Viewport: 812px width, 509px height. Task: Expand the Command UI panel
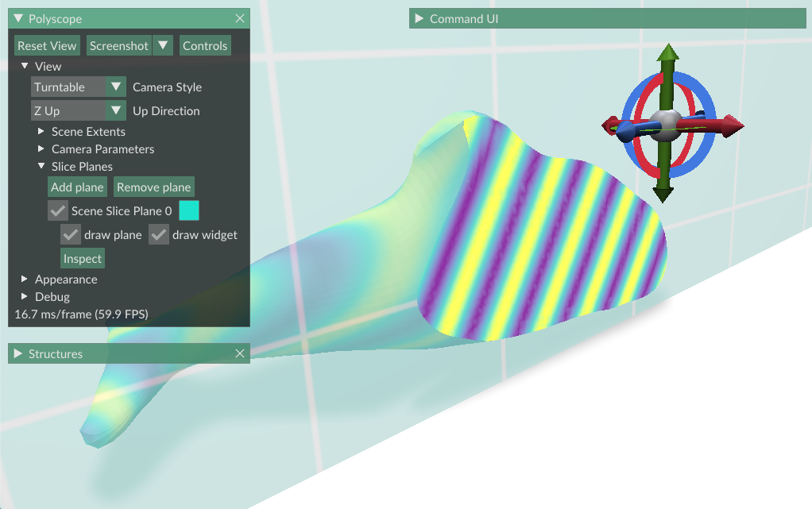(x=419, y=17)
